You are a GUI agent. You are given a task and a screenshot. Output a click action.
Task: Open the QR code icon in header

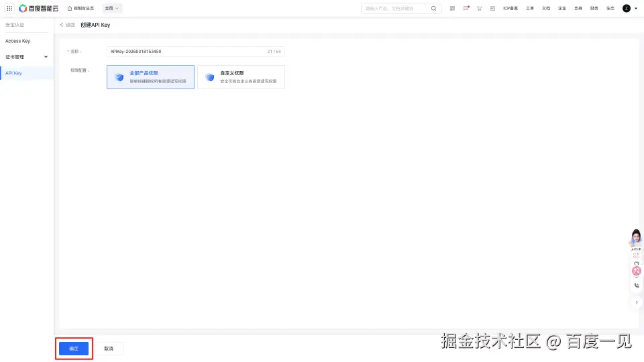pyautogui.click(x=452, y=8)
